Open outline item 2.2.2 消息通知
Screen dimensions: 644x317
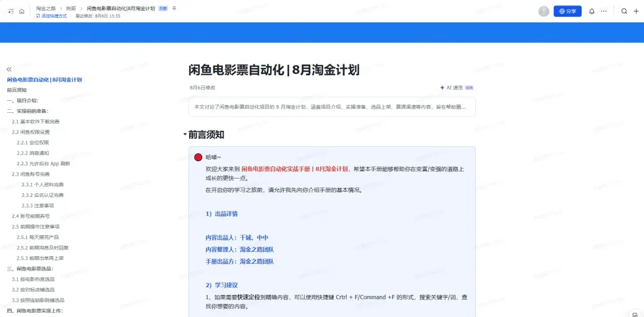(33, 153)
